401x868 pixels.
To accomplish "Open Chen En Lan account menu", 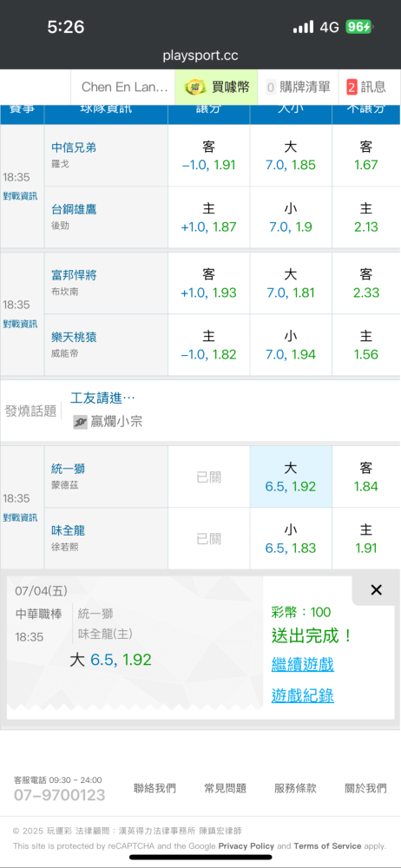I will [125, 87].
